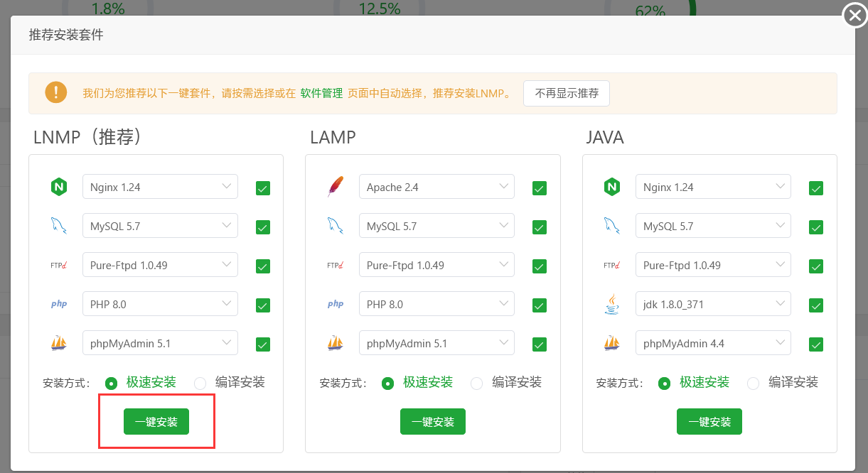This screenshot has width=868, height=473.
Task: Open MySQL 5.7 version dropdown in LNMP
Action: point(160,227)
